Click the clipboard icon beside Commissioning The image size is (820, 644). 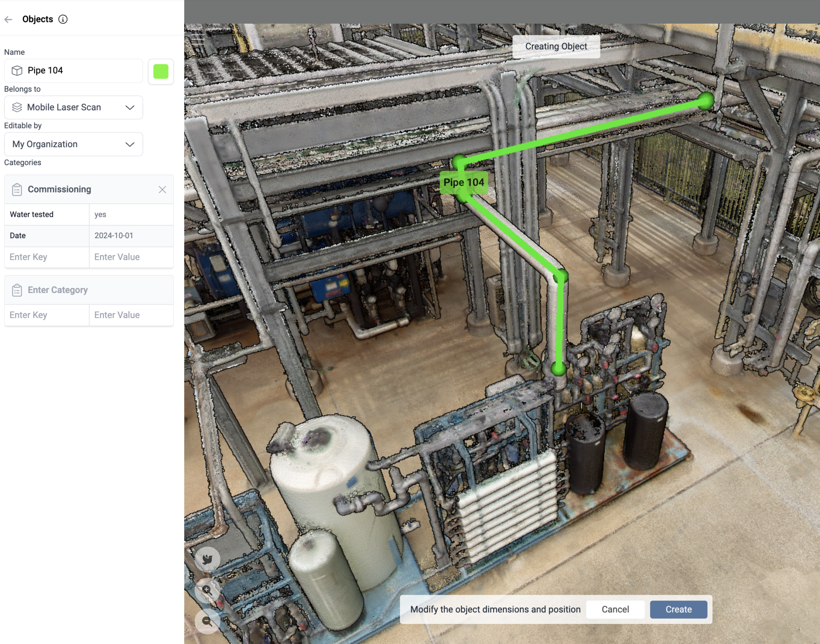coord(17,189)
